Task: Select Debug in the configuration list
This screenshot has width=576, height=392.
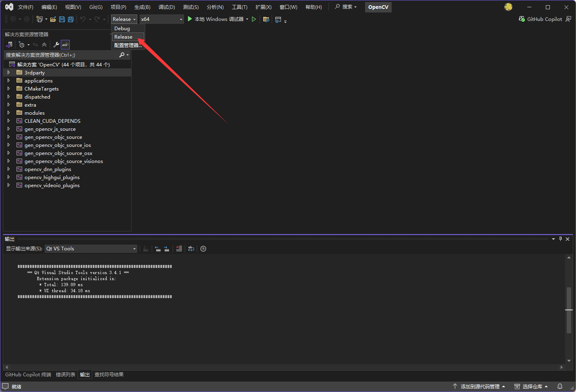Action: tap(128, 29)
